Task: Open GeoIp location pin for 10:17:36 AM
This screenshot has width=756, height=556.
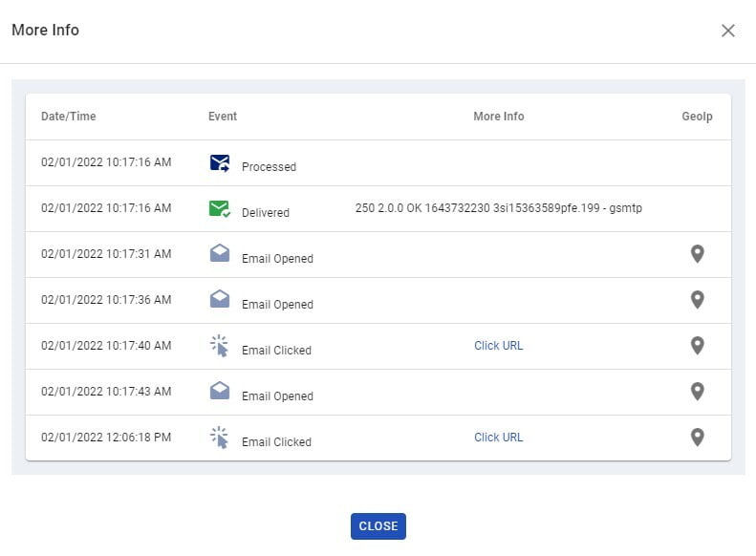Action: coord(698,300)
